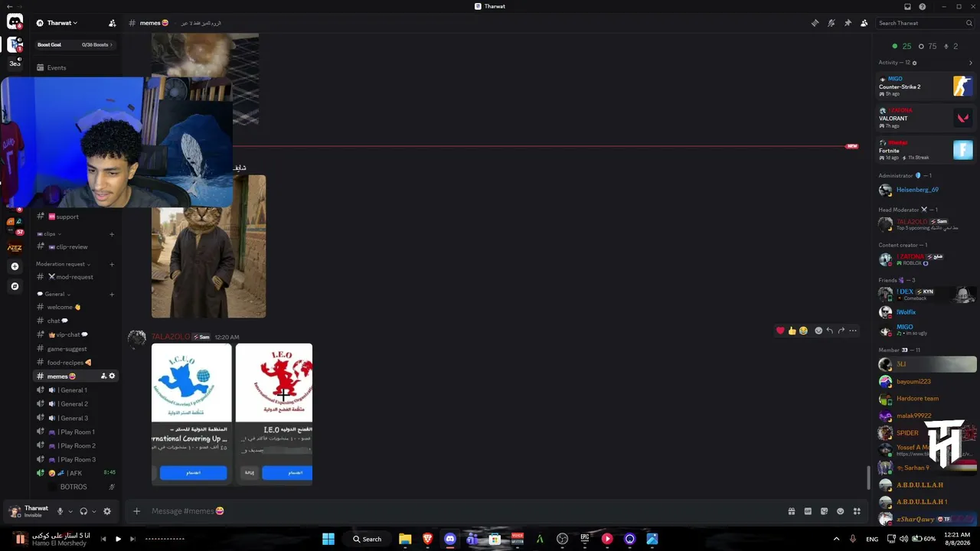
Task: Play the taskbar media widget
Action: [x=118, y=539]
